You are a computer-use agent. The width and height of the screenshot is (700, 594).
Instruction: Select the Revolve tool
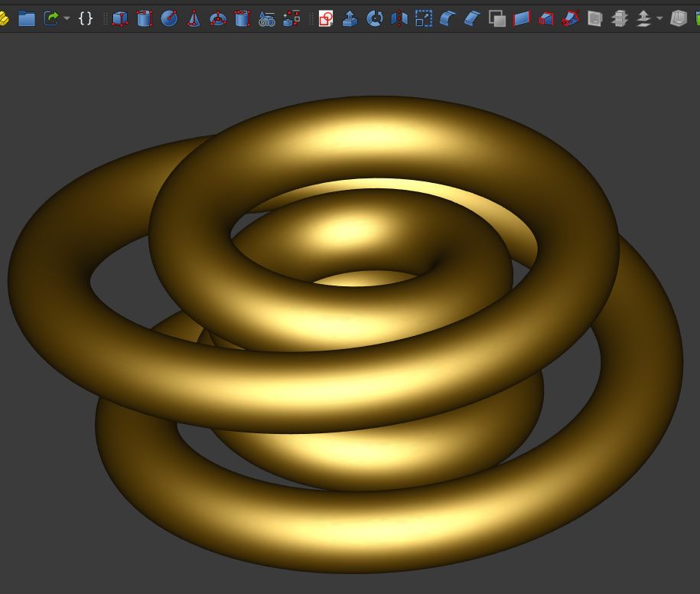pyautogui.click(x=375, y=19)
